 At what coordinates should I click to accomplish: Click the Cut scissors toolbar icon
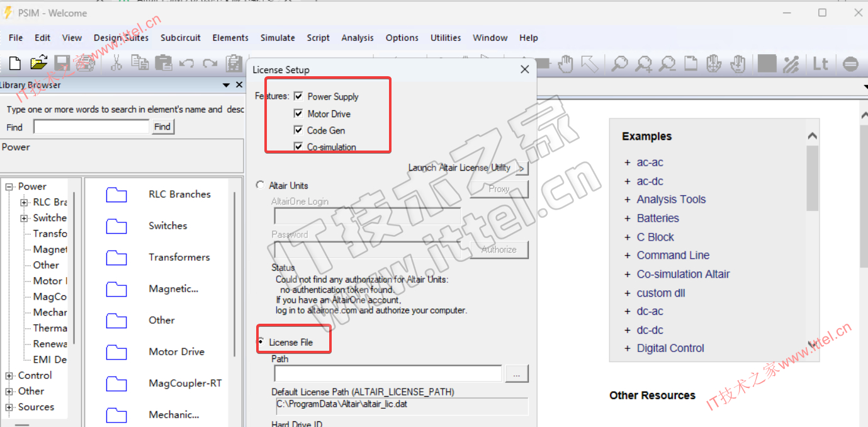click(x=116, y=63)
